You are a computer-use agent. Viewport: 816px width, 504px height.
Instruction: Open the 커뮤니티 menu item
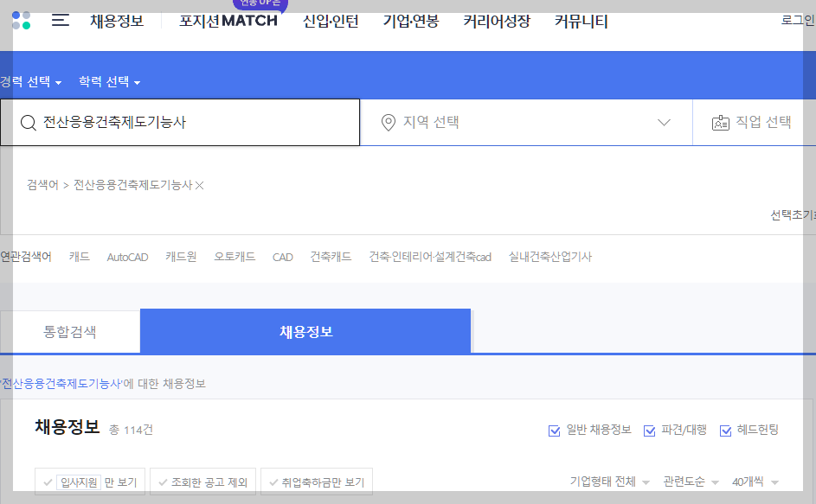pos(581,22)
